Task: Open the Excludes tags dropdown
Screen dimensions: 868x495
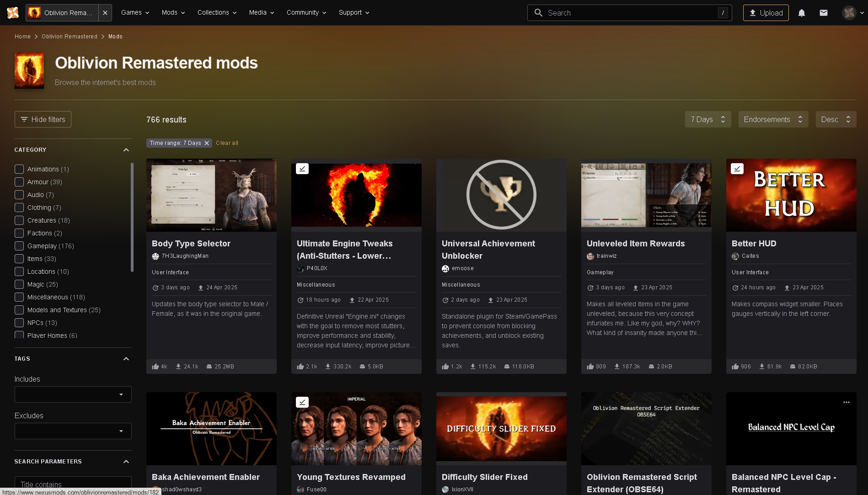Action: click(73, 431)
